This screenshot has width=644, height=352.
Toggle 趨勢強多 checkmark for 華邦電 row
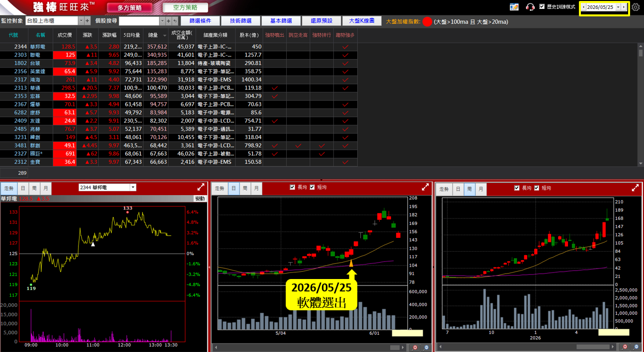[x=345, y=47]
